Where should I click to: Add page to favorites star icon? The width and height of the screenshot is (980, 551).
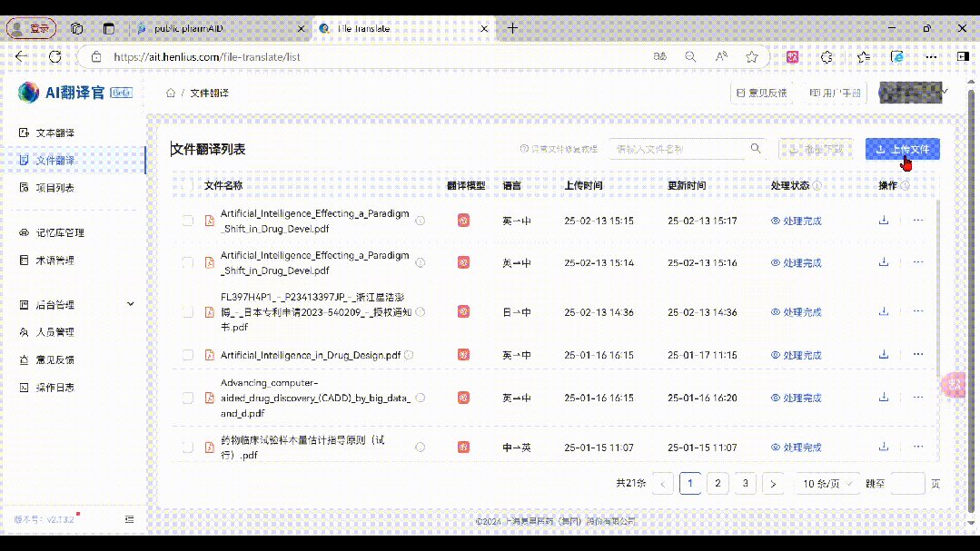pyautogui.click(x=751, y=56)
